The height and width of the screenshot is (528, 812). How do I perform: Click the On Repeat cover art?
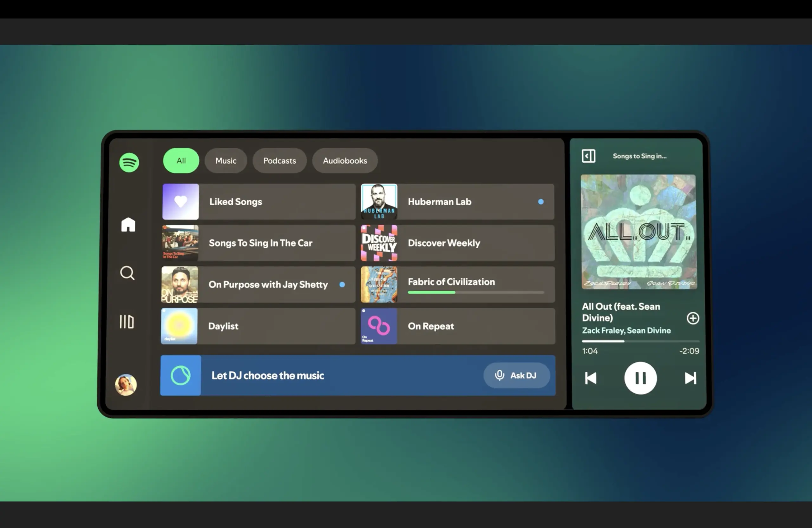click(379, 326)
